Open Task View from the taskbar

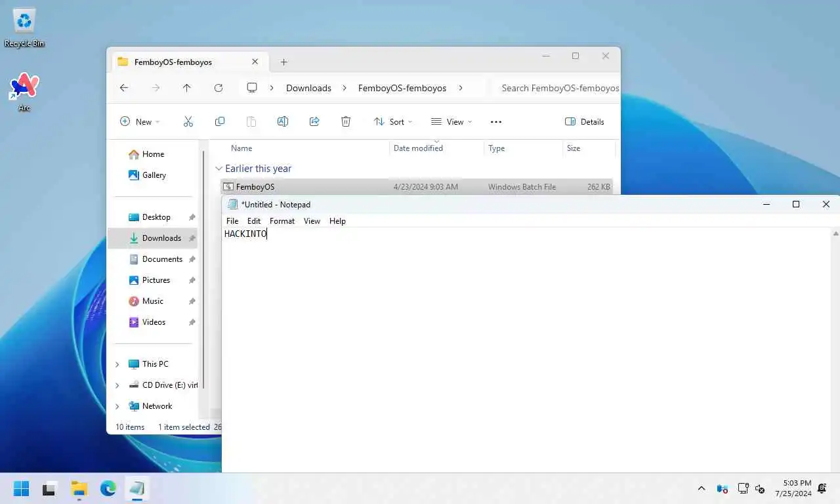coord(49,488)
